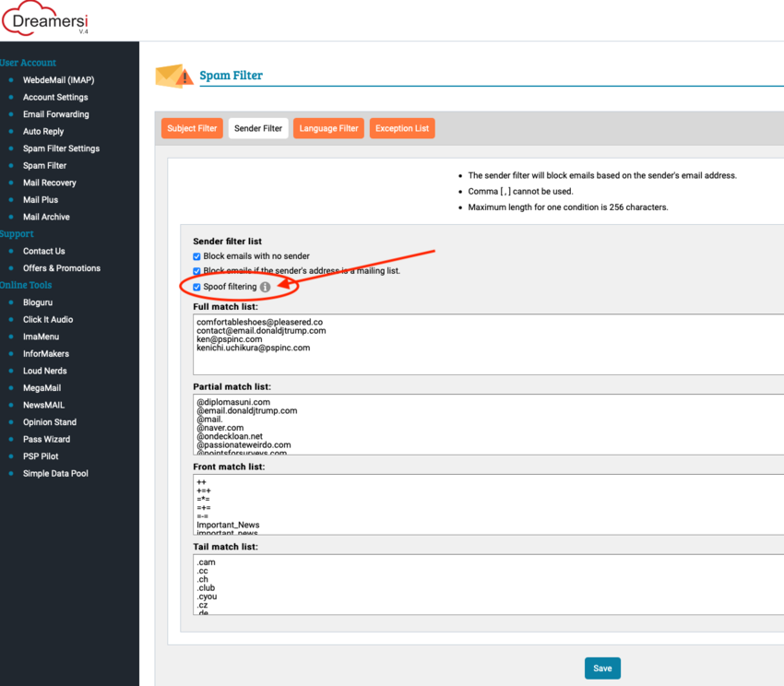
Task: Open NewsMAIL tool
Action: (x=43, y=405)
